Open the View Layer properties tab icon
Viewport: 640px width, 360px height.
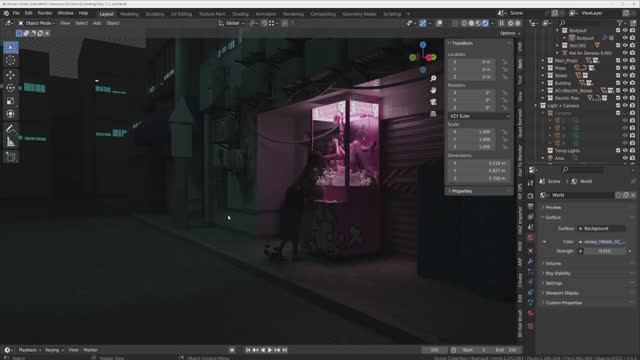click(531, 217)
